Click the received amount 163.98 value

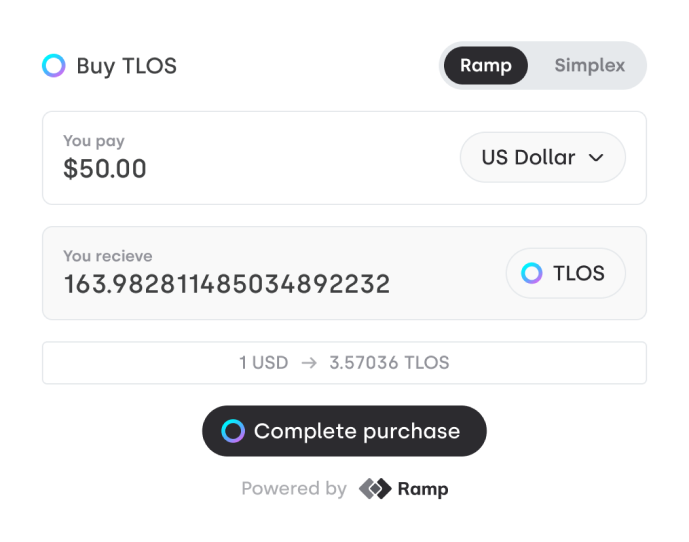coord(227,284)
